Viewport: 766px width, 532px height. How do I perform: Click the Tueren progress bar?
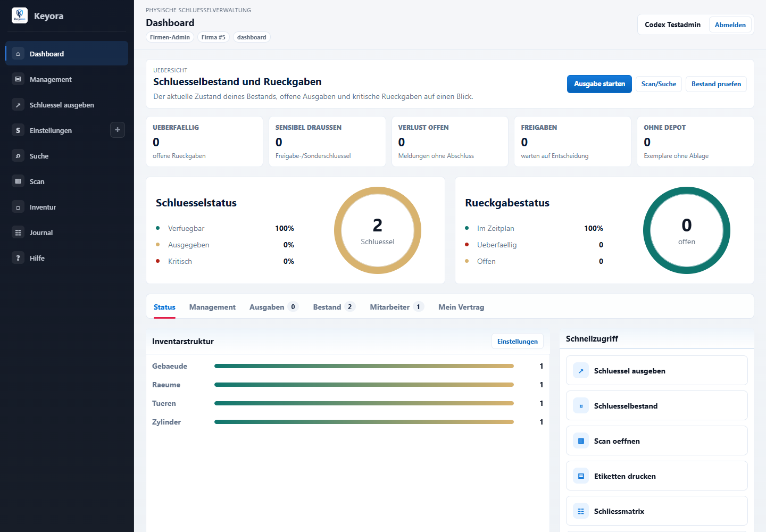tap(364, 403)
